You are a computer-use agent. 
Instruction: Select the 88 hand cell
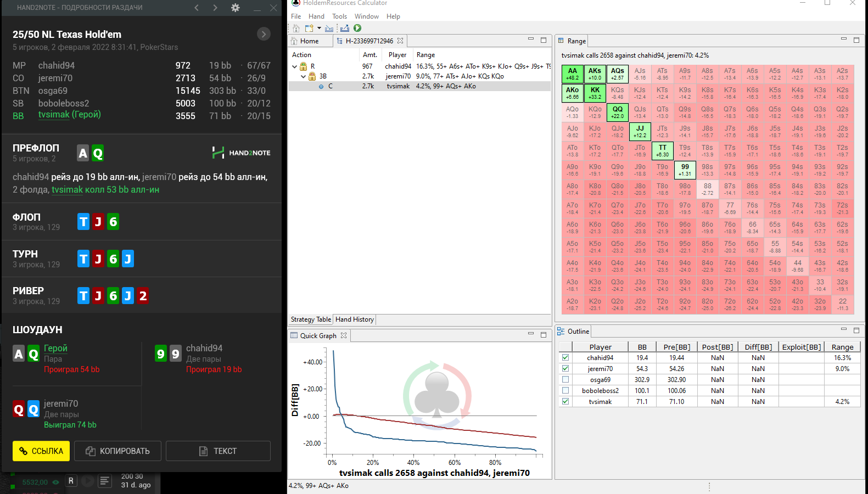[x=708, y=189]
